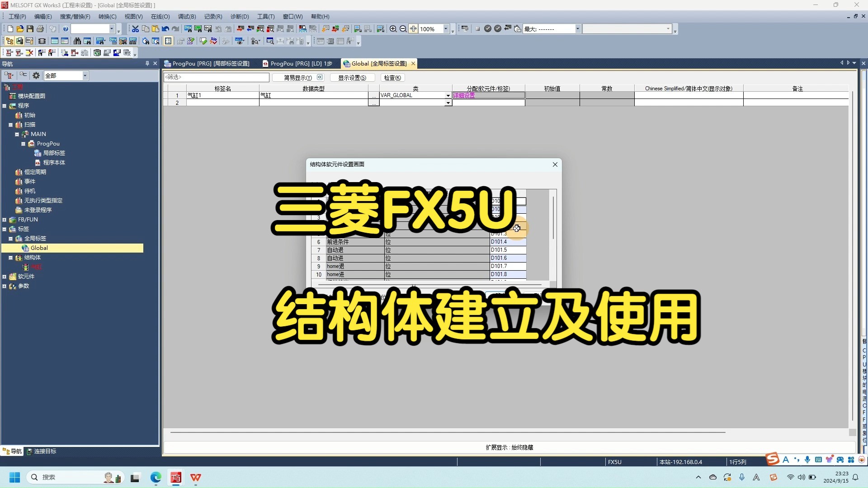868x488 pixels.
Task: Open the 工具(T) menu
Action: (x=266, y=16)
